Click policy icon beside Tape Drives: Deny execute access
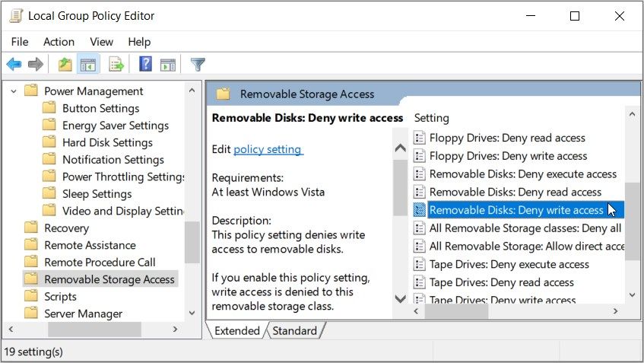 click(x=419, y=264)
